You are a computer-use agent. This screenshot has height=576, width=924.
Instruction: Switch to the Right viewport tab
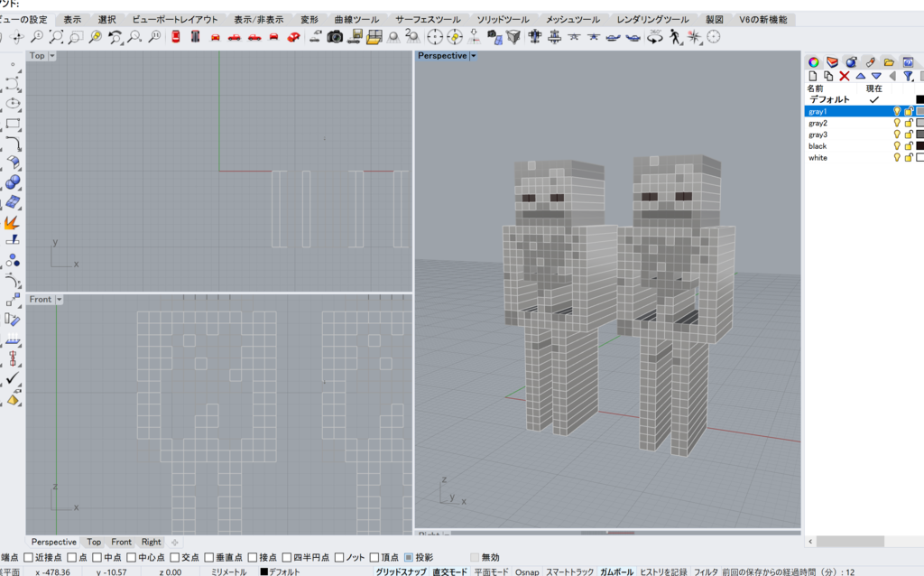[x=151, y=542]
